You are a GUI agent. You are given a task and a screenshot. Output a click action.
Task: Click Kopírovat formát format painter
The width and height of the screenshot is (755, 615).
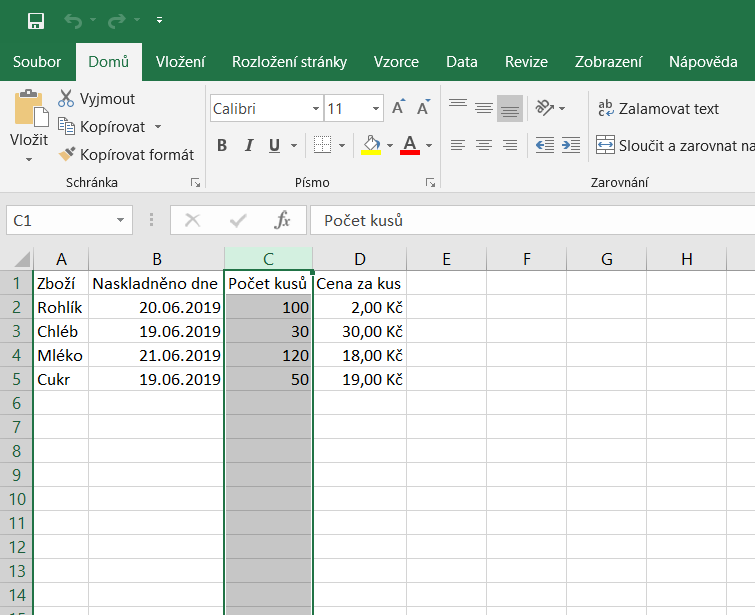coord(126,155)
